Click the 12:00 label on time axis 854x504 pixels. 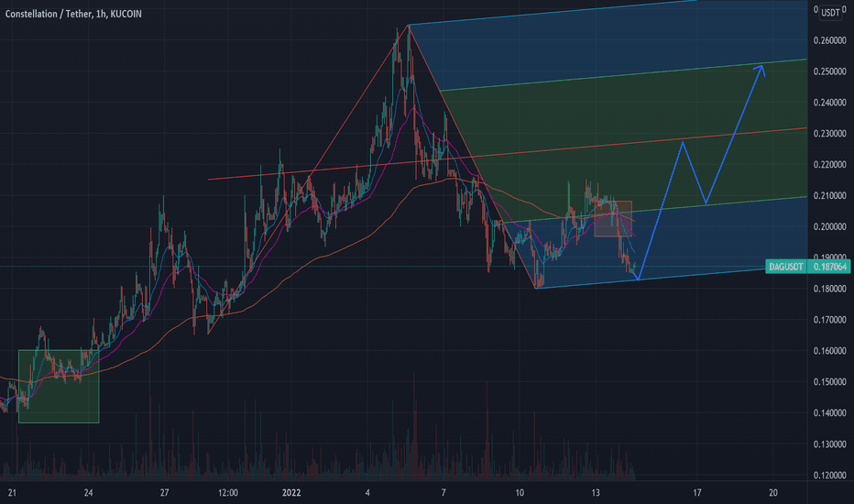point(227,493)
